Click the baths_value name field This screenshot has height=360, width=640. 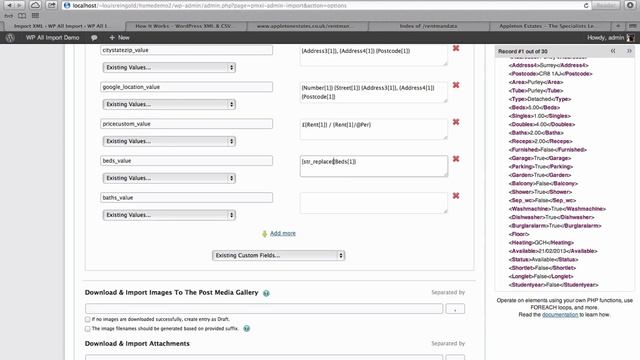(x=187, y=198)
